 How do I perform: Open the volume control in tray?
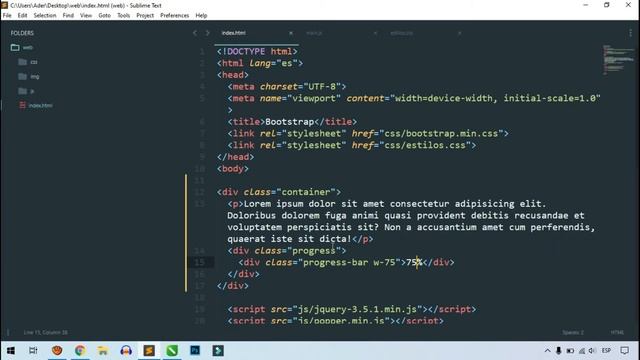592,351
